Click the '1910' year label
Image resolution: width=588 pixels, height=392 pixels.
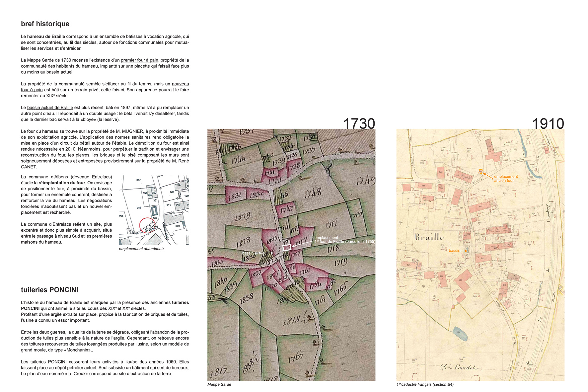548,123
